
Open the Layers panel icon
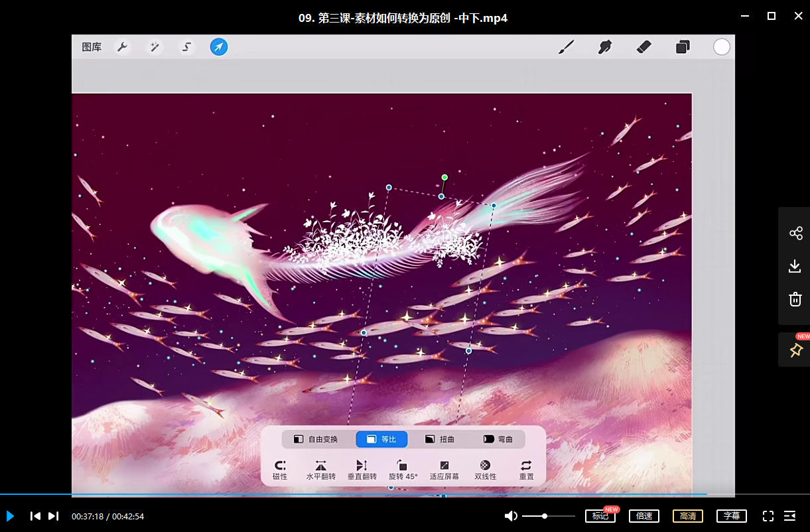[683, 47]
